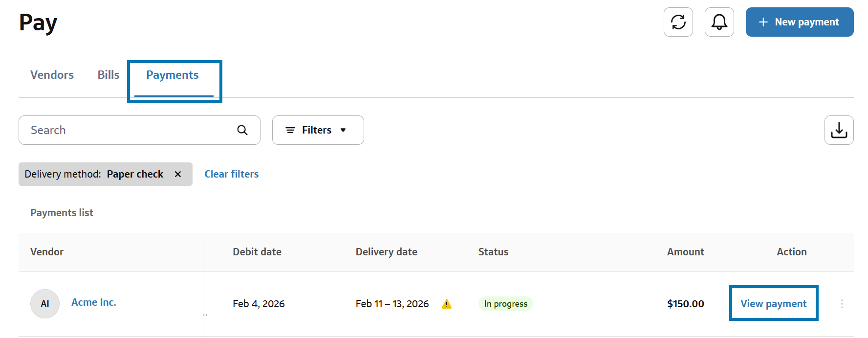Screen dimensions: 868x338
Task: Switch to the Bills tab
Action: 108,75
